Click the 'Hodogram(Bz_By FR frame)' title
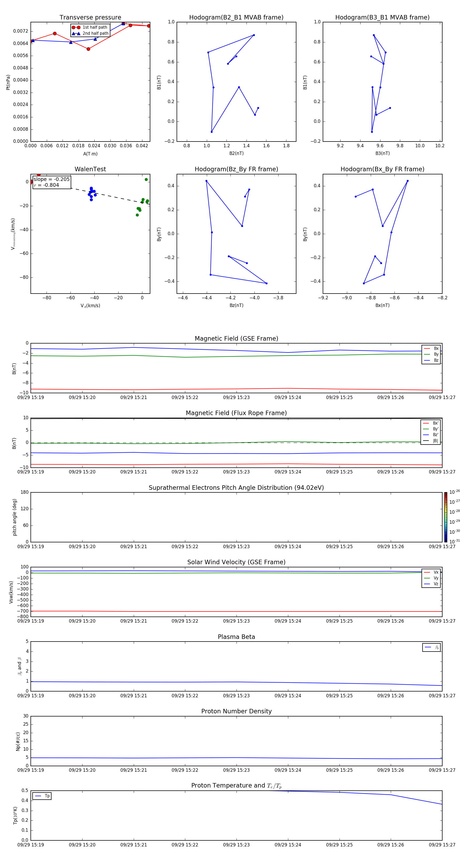This screenshot has height=868, width=473. coord(236,169)
